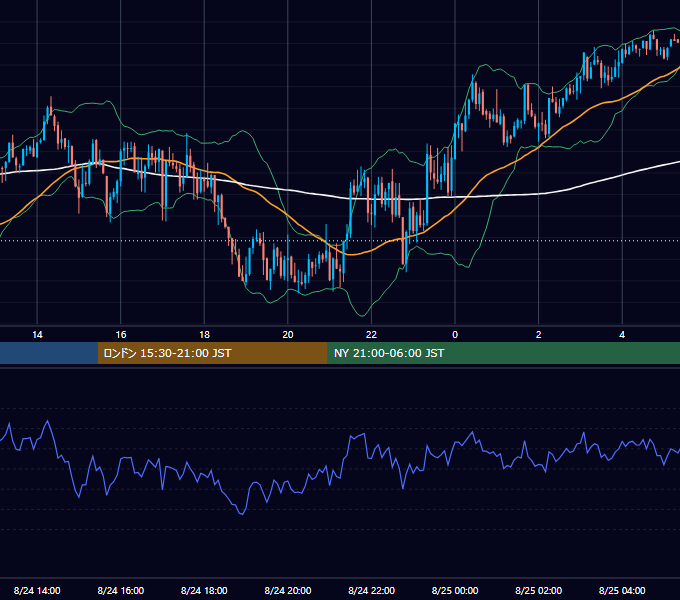Click the 8/25 04:00 date label
The image size is (680, 600).
click(x=622, y=590)
